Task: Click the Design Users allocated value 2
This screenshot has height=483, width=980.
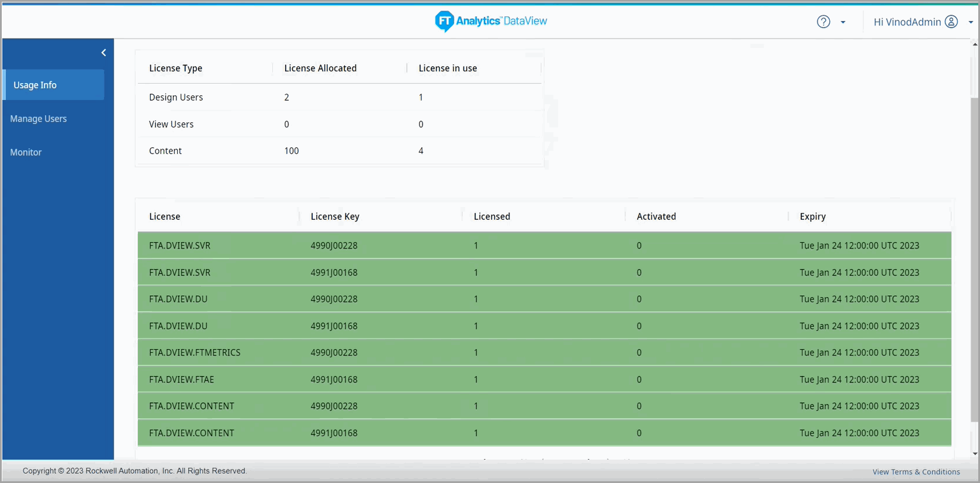Action: 286,97
